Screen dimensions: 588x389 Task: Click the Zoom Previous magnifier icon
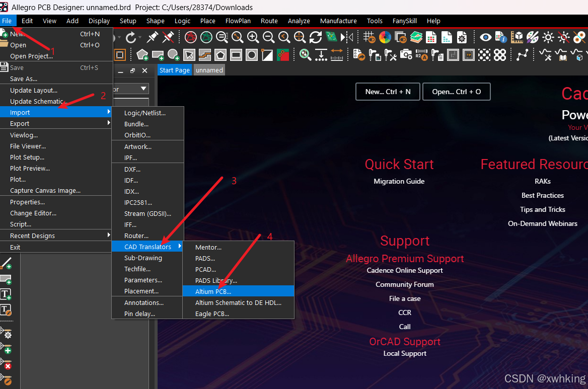tap(284, 37)
